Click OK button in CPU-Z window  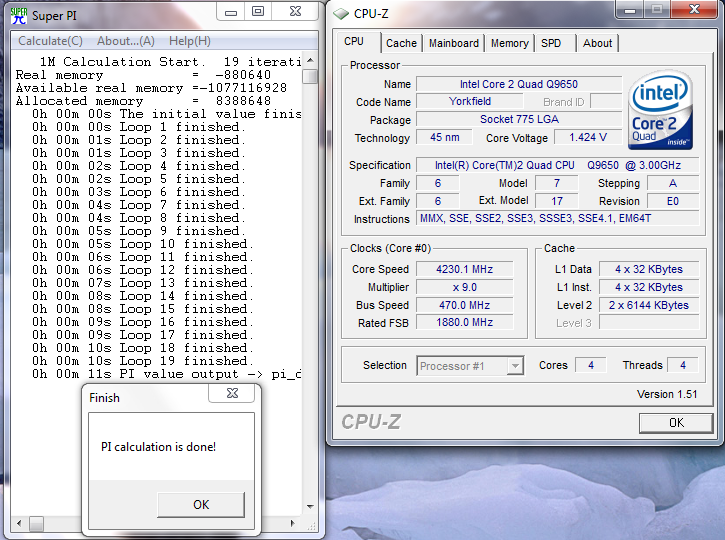[676, 423]
